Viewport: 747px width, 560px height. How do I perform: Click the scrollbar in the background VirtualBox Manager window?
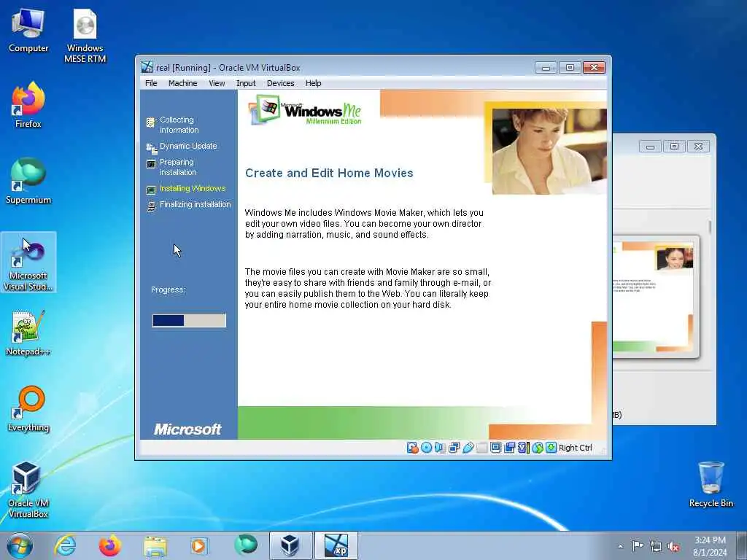click(x=710, y=227)
